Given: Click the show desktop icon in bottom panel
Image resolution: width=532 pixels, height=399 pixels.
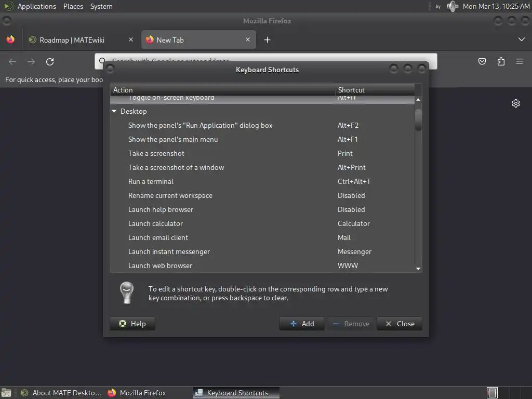Looking at the screenshot, I should point(6,393).
